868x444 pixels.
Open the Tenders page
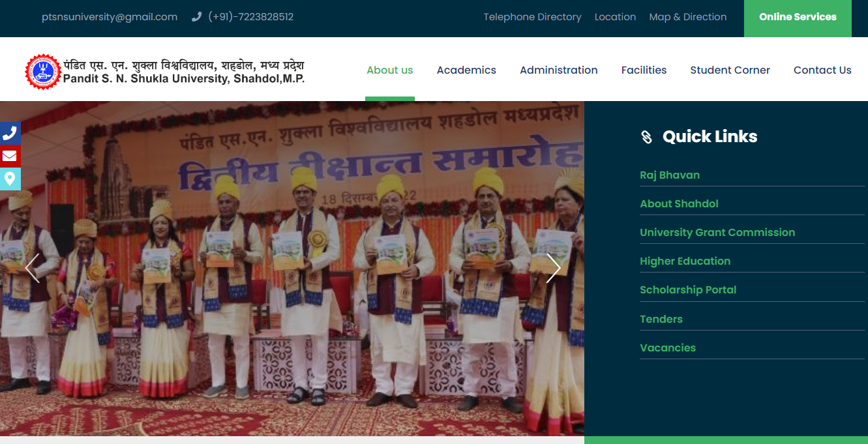tap(661, 319)
